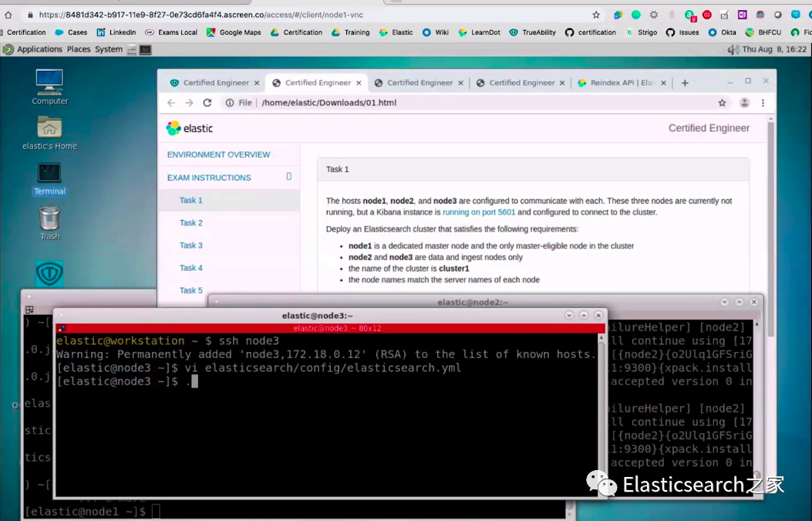Collapse the Exam Instructions section toggle
Image resolution: width=812 pixels, height=521 pixels.
289,177
